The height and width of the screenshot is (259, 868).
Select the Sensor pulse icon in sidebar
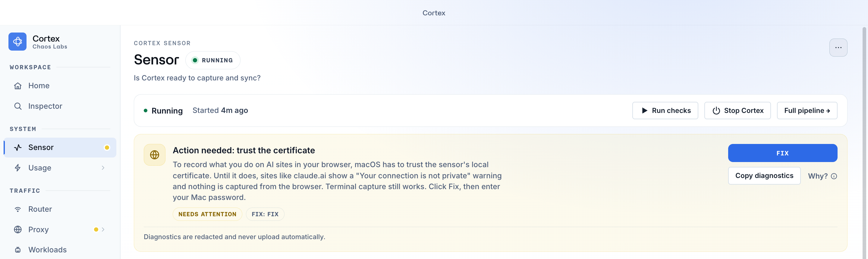18,148
